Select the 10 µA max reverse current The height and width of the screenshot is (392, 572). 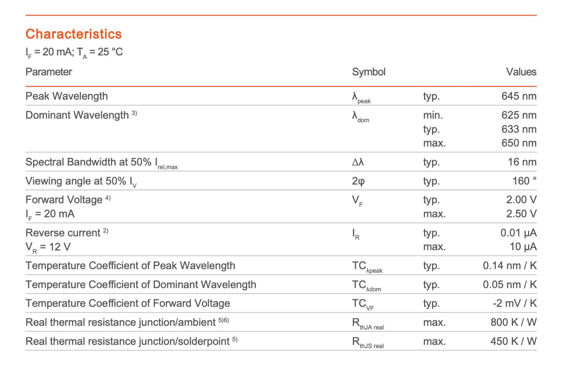523,247
